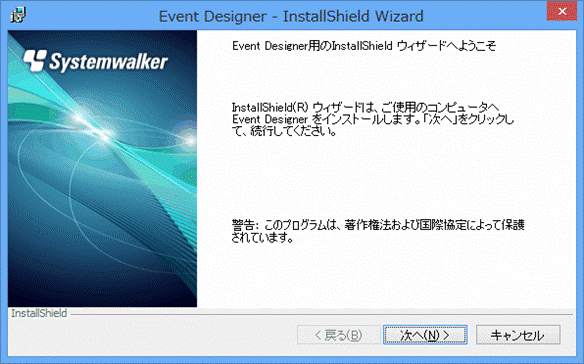Click the paragraph starting 'InstallShield(R) ウィザードは'
This screenshot has height=364, width=584.
coord(372,119)
